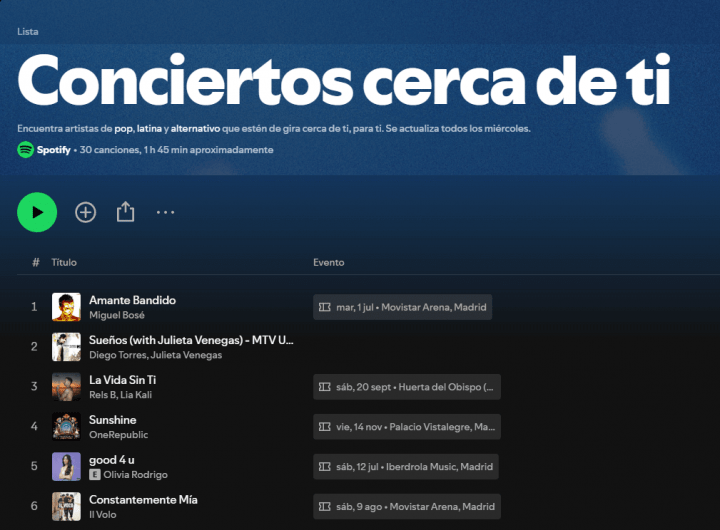Add playlist to library with plus icon
Viewport: 720px width, 530px height.
tap(85, 212)
